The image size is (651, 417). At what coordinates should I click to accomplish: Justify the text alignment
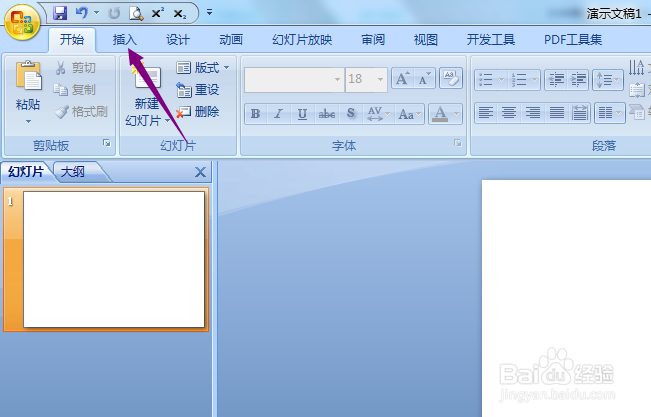pyautogui.click(x=556, y=113)
